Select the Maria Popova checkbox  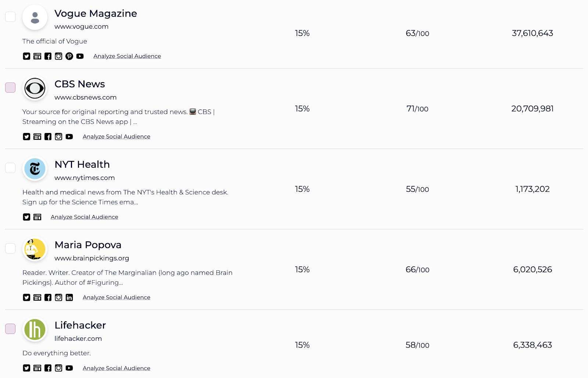[x=10, y=248]
